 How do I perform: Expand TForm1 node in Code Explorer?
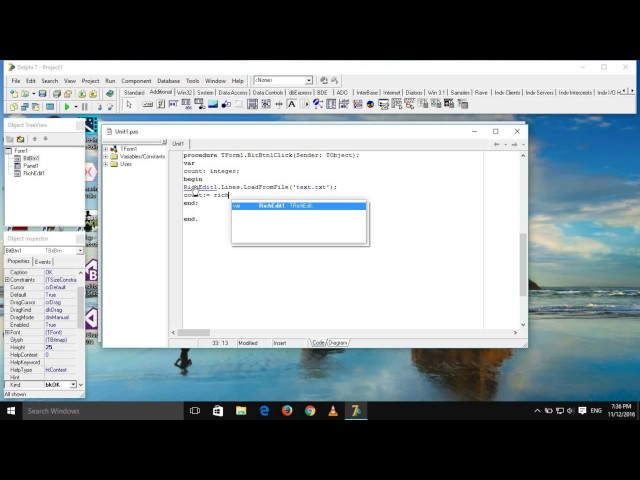tap(106, 149)
